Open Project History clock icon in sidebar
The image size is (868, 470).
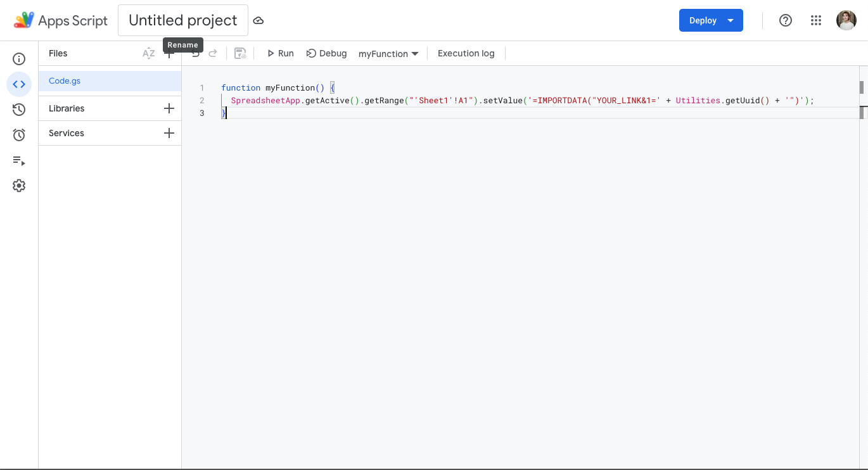[19, 110]
